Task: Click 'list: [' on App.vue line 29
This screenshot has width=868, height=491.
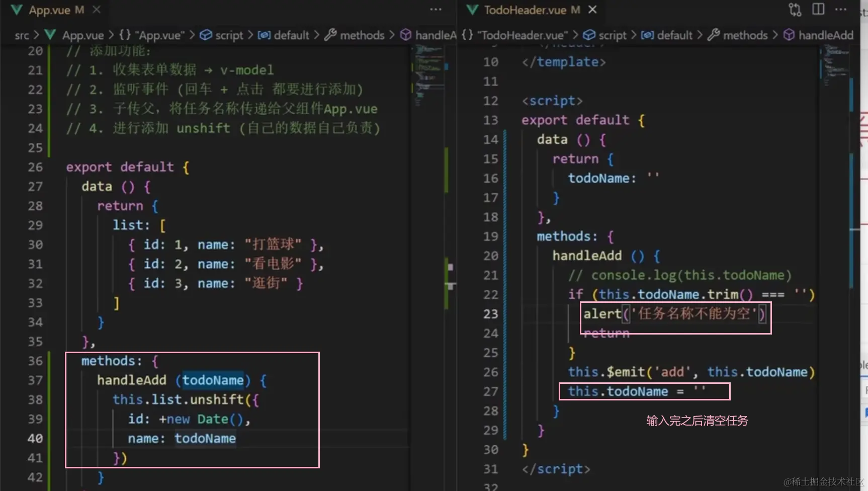Action: point(139,225)
